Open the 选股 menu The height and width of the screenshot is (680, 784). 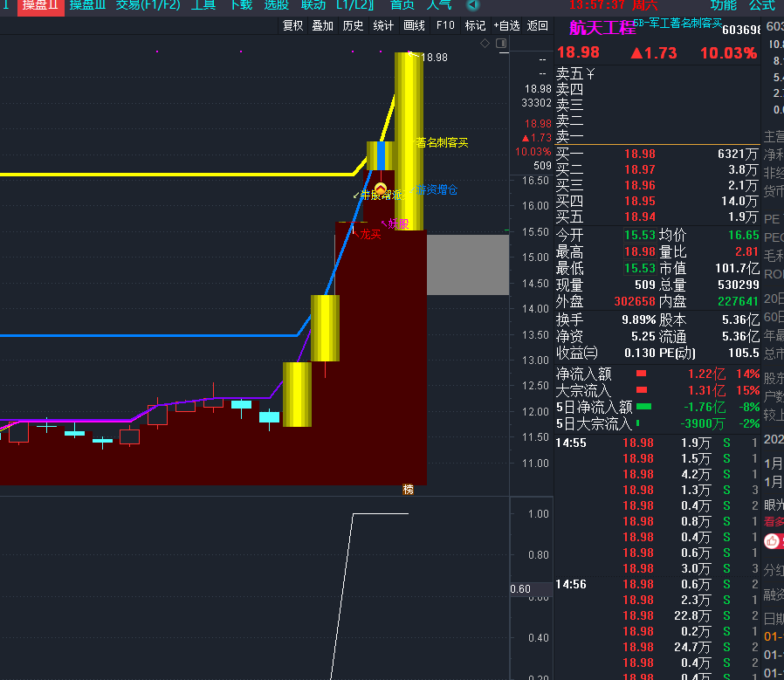[x=277, y=5]
